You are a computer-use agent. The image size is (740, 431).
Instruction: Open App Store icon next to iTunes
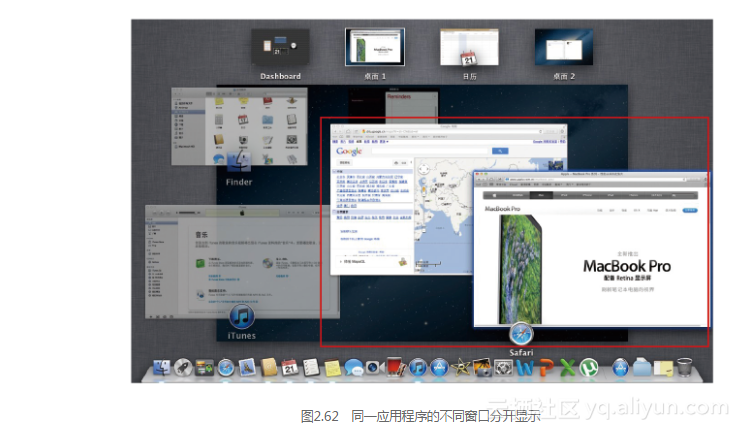coord(439,367)
